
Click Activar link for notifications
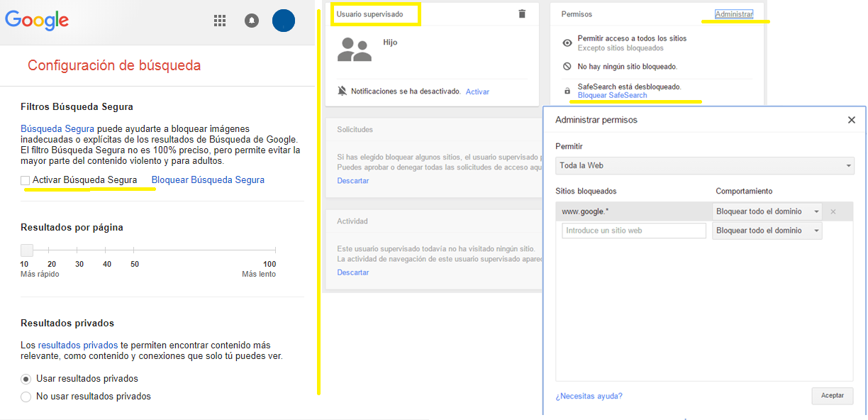pyautogui.click(x=477, y=92)
